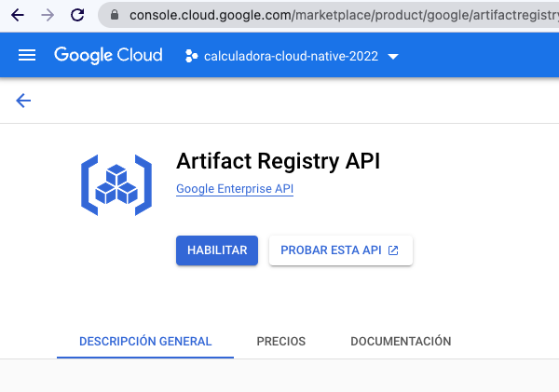
Task: Click the project hexagon icon
Action: (x=191, y=56)
